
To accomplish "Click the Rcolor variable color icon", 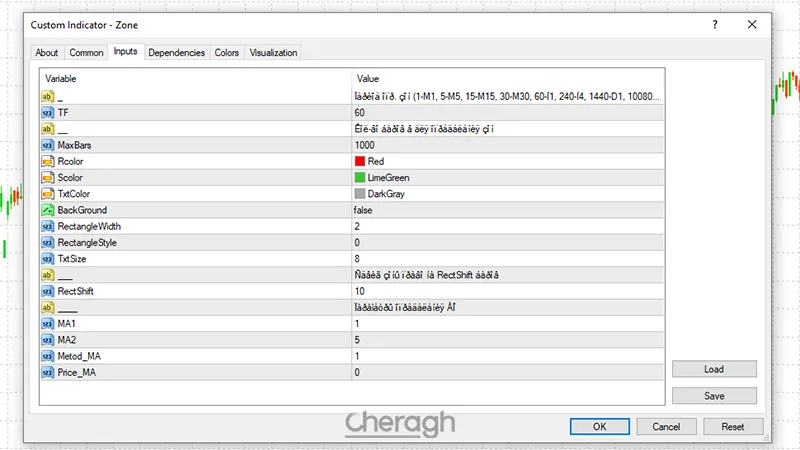I will (47, 161).
